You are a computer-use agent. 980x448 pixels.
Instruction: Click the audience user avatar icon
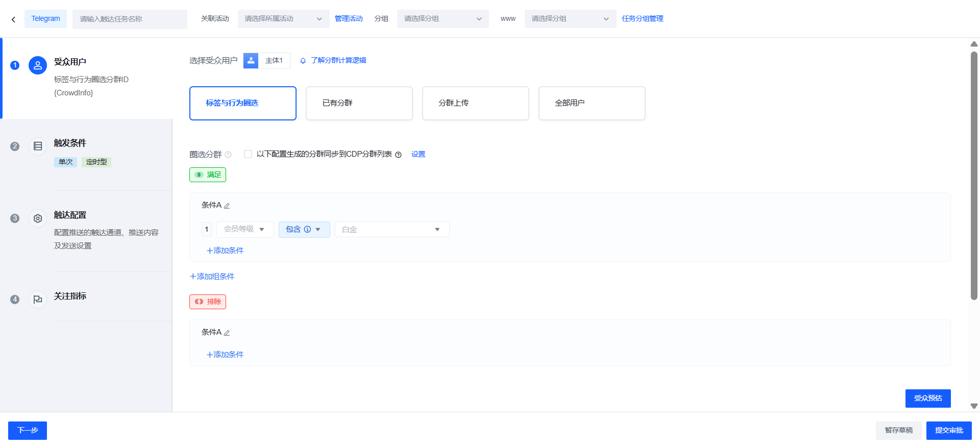38,65
